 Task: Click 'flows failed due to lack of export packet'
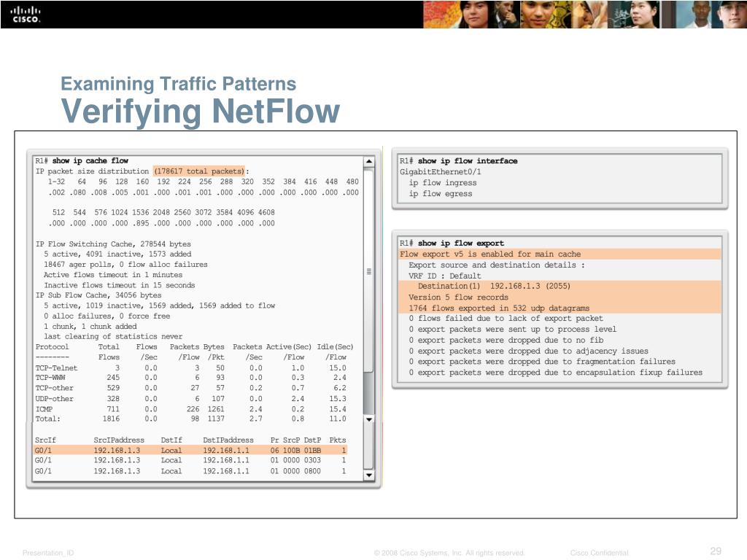pyautogui.click(x=506, y=318)
